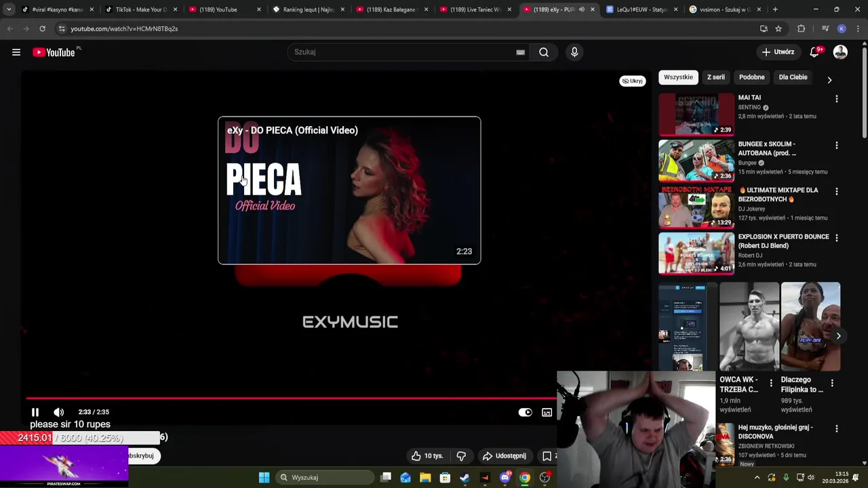
Task: Bookmark this page with the star
Action: click(778, 28)
